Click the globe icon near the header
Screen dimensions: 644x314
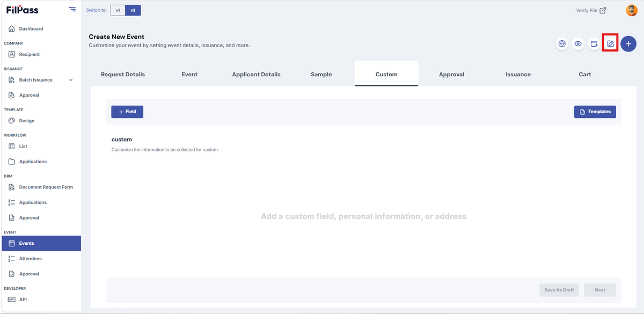pos(562,44)
